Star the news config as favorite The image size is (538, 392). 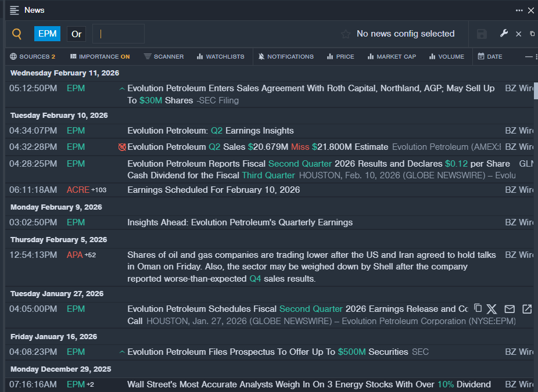346,34
